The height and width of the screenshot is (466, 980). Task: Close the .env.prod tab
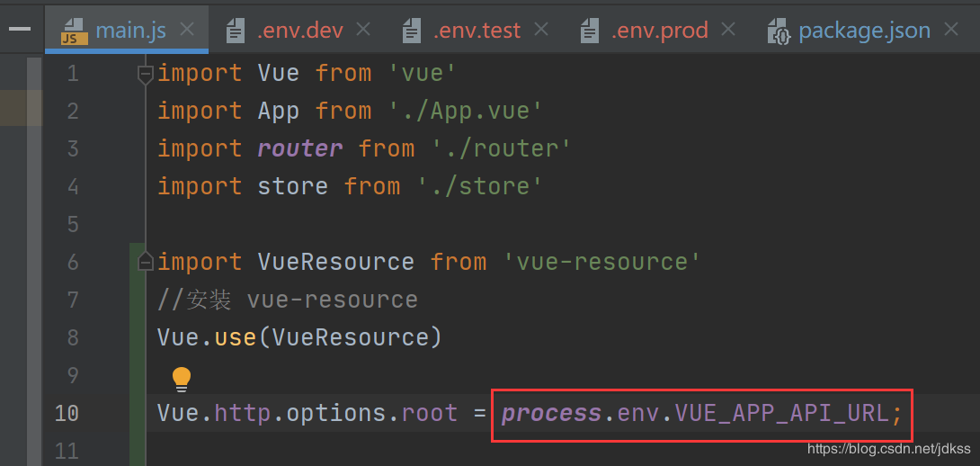(728, 30)
